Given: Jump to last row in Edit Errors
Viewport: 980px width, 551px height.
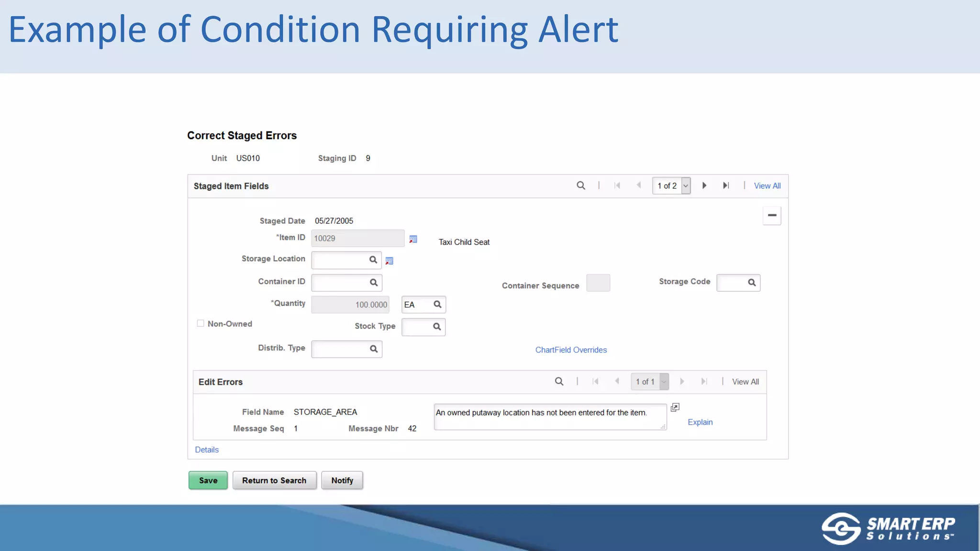Looking at the screenshot, I should (704, 382).
